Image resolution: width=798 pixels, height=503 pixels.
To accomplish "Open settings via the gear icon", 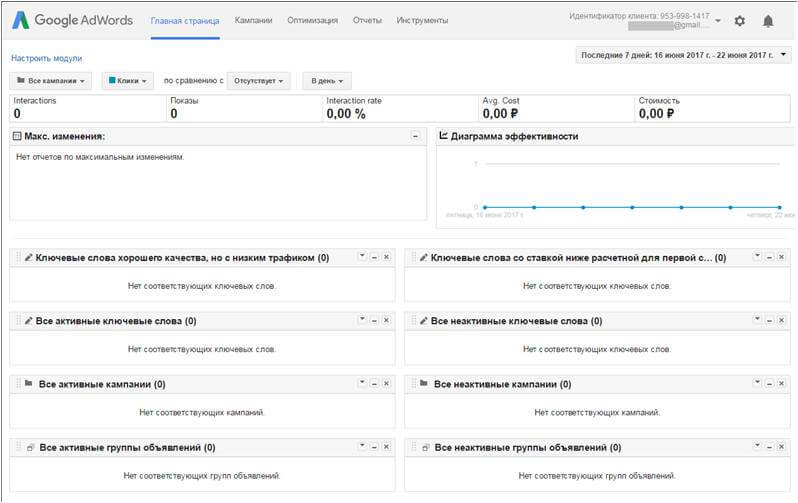I will [739, 21].
